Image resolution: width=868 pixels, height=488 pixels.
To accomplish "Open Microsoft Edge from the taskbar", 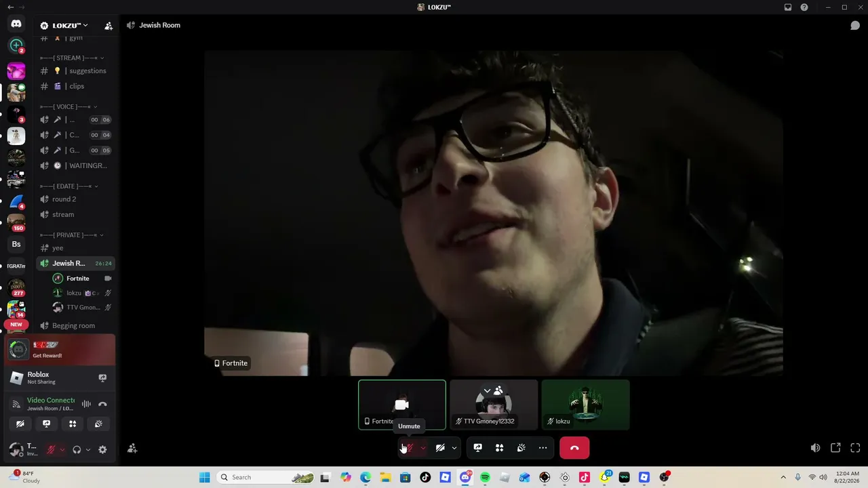I will [x=366, y=477].
